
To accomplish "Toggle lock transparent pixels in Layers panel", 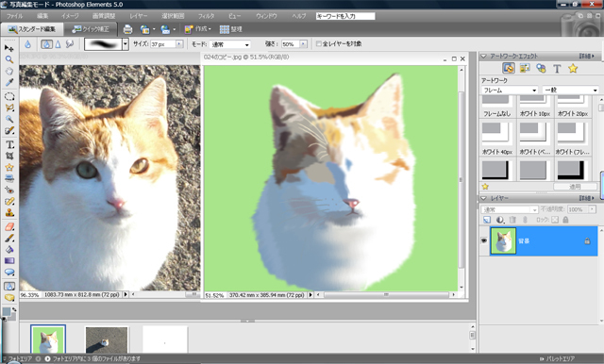I will [555, 220].
